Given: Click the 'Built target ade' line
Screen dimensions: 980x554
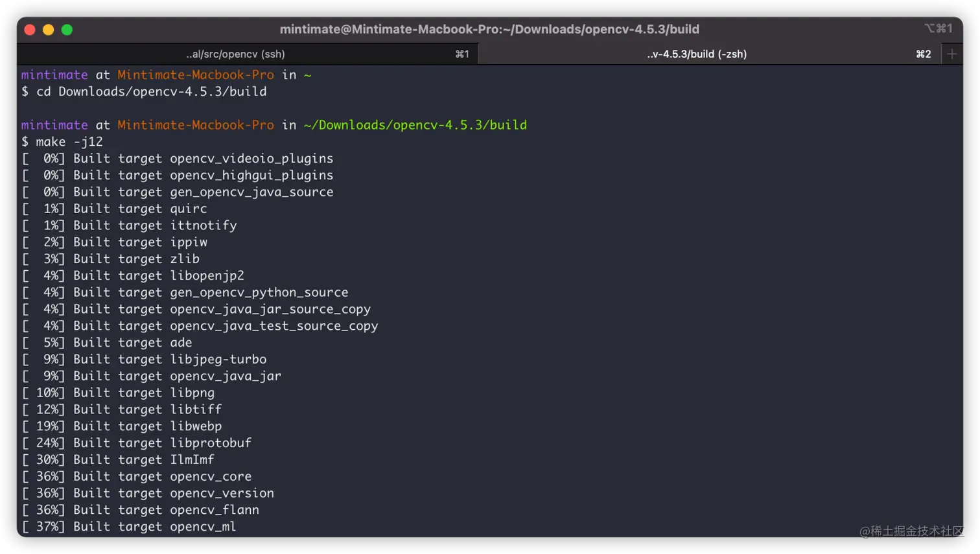Looking at the screenshot, I should coord(107,342).
